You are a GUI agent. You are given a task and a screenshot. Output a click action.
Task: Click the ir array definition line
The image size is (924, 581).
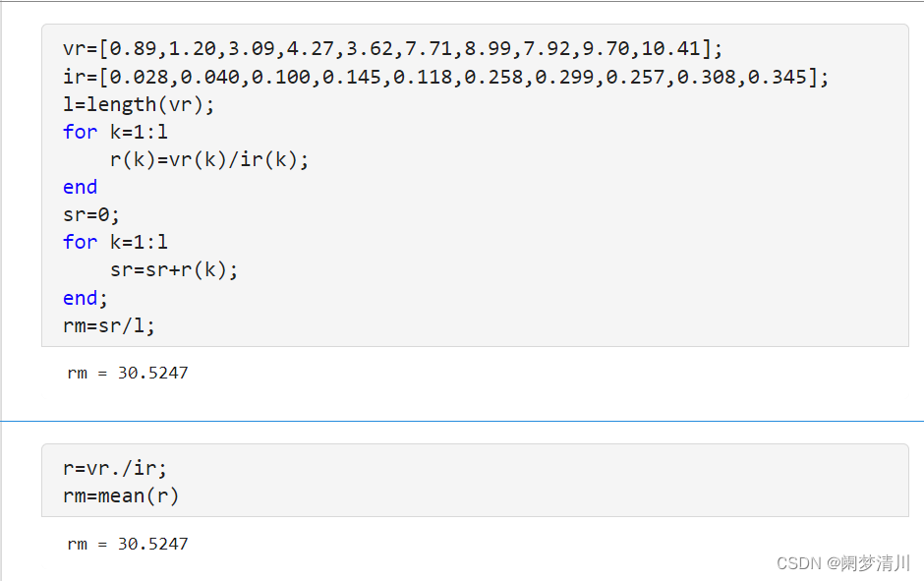[445, 77]
